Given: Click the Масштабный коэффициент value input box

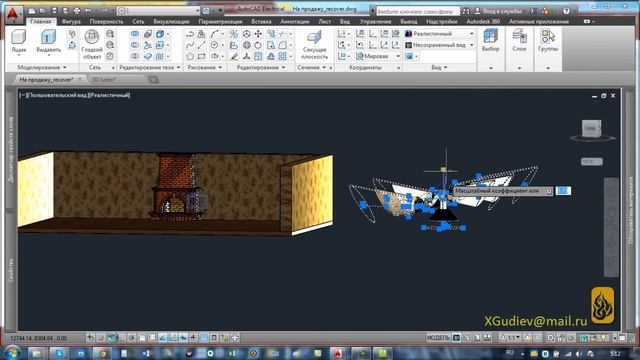Looking at the screenshot, I should 563,191.
